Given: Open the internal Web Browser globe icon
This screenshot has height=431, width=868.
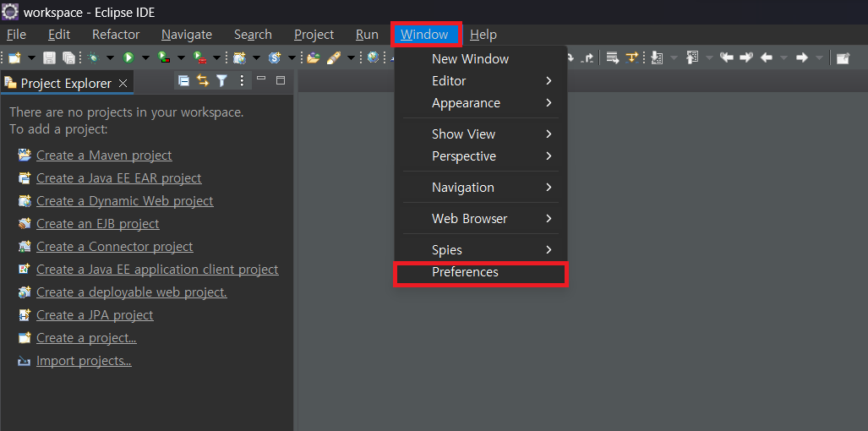Looking at the screenshot, I should [x=374, y=57].
